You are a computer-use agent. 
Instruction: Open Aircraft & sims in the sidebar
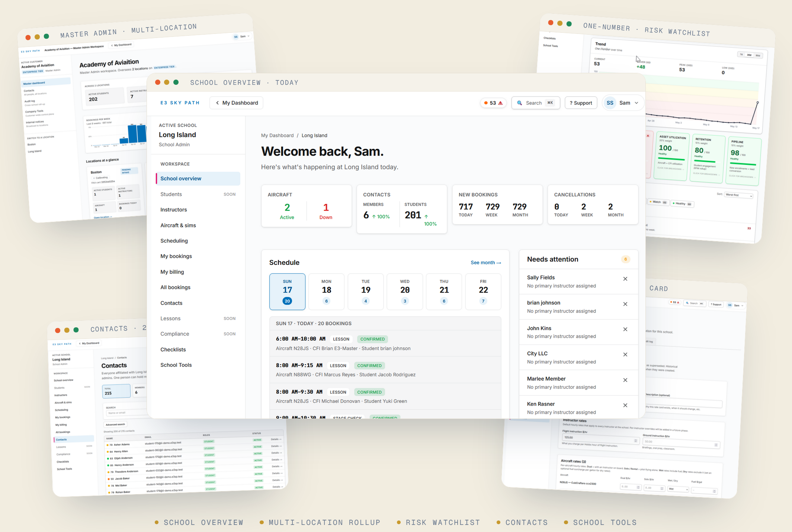click(198, 225)
